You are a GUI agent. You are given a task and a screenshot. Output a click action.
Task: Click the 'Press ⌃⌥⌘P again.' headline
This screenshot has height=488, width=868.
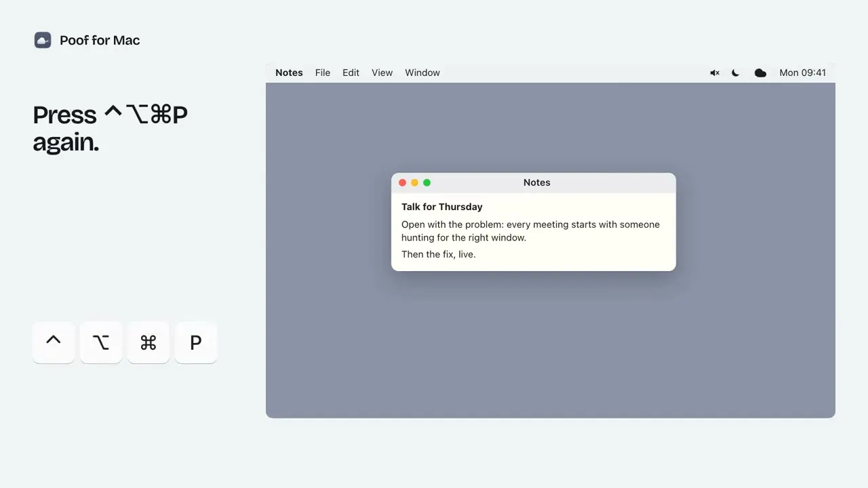111,128
